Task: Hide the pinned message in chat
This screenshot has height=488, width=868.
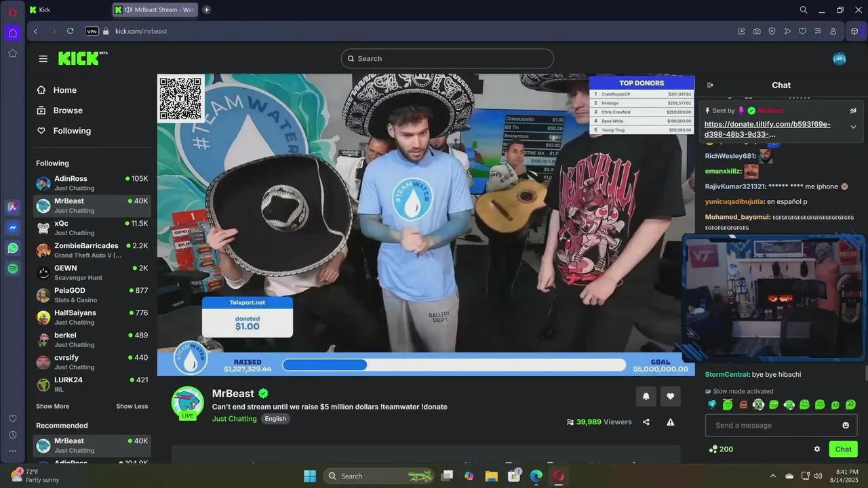Action: [853, 110]
